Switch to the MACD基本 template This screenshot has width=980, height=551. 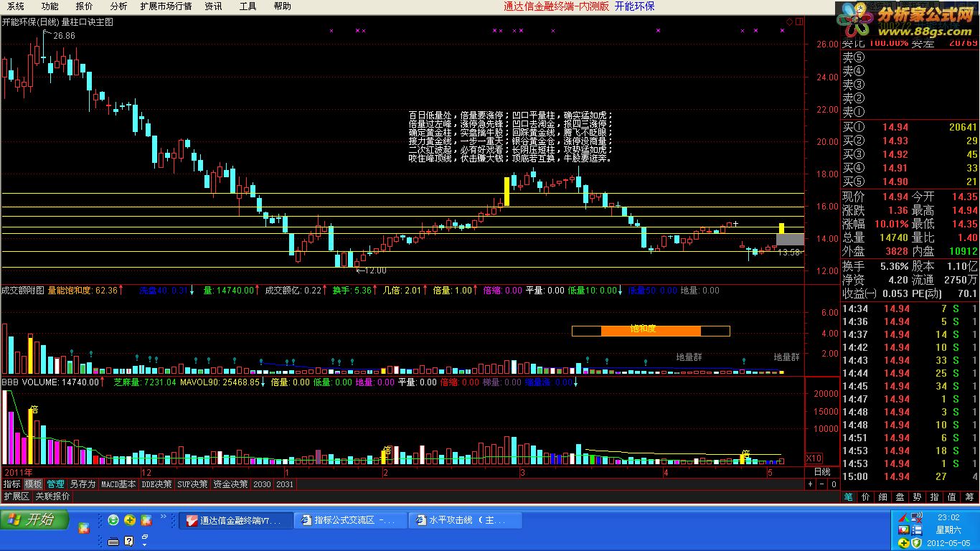118,484
